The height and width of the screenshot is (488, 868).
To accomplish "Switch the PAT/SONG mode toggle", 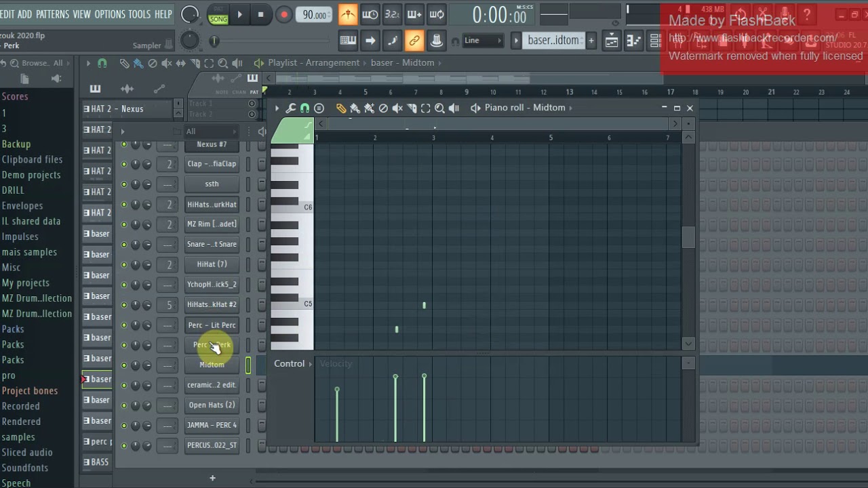I will coord(218,15).
